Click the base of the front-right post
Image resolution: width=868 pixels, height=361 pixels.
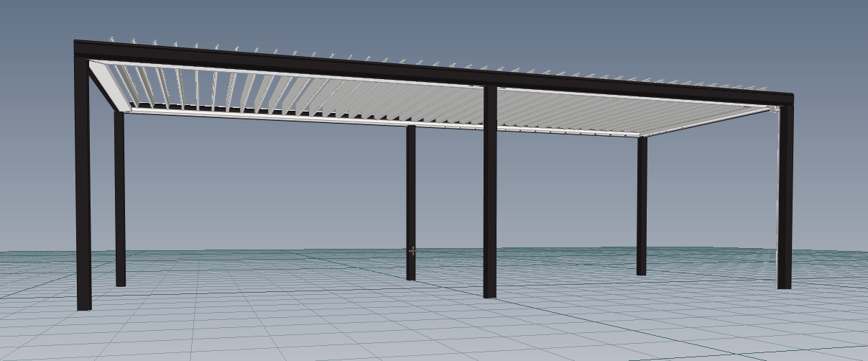[x=784, y=284]
